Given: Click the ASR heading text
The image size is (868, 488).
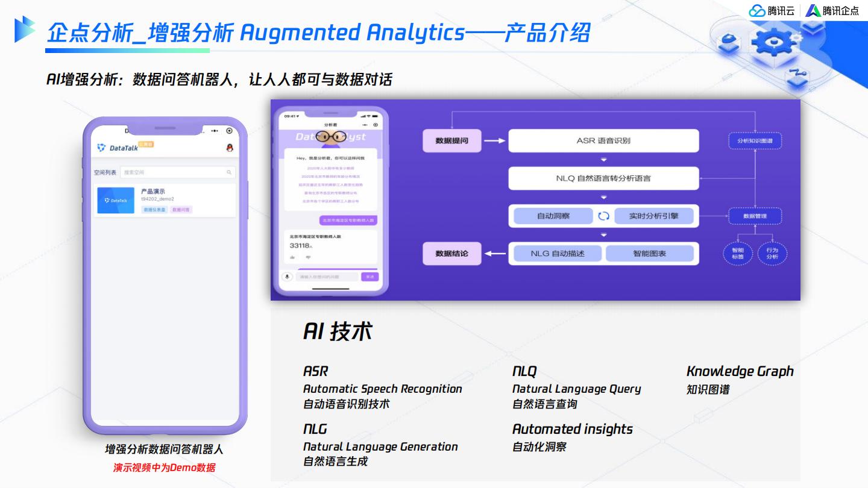Looking at the screenshot, I should pos(316,371).
